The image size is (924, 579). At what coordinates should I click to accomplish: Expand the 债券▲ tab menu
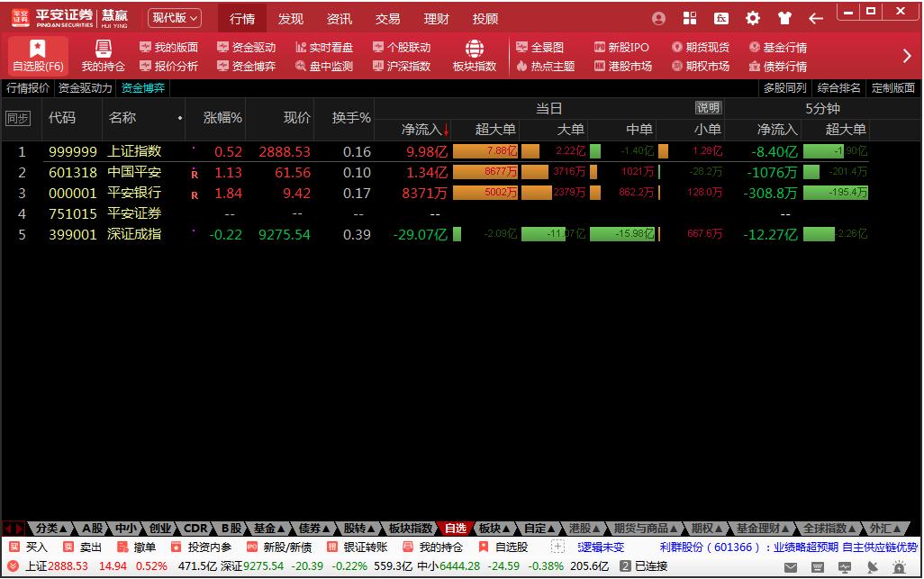click(x=313, y=529)
